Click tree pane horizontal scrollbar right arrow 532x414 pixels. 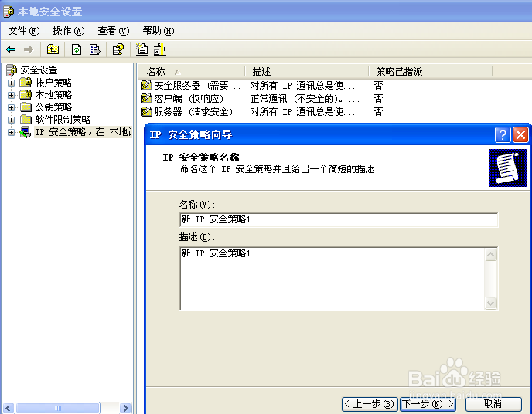coord(125,408)
